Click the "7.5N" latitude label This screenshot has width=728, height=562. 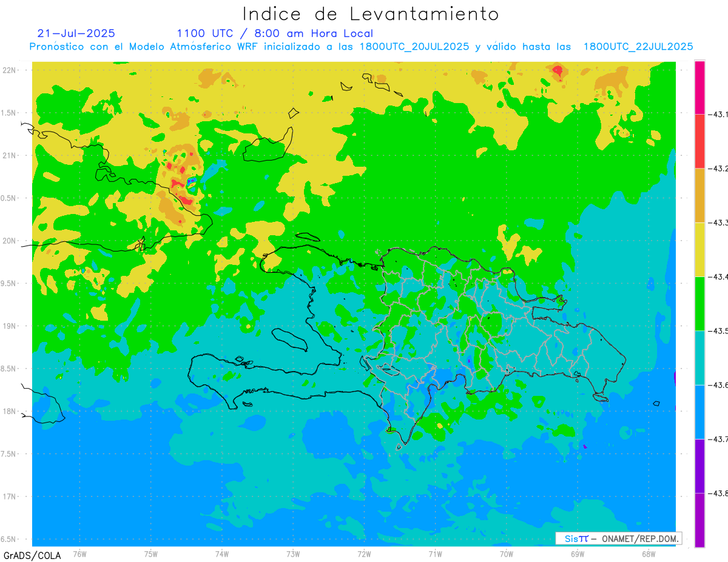pyautogui.click(x=9, y=454)
